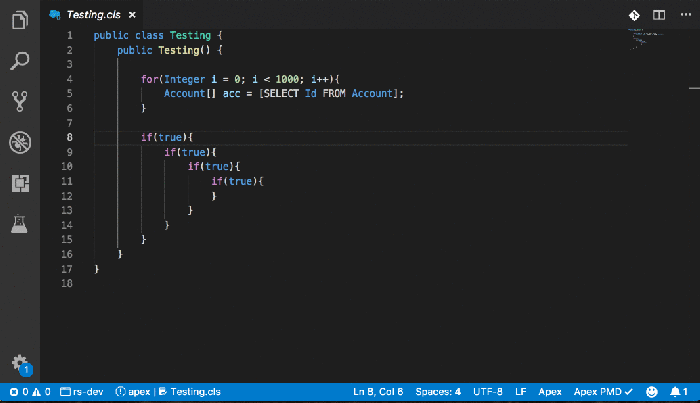Close the Testing.cls tab
This screenshot has width=700, height=403.
pyautogui.click(x=132, y=15)
